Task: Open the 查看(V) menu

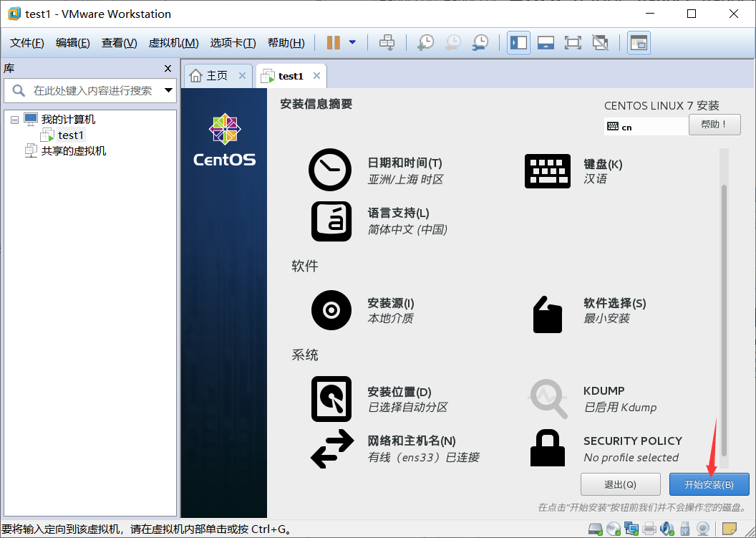Action: click(119, 43)
